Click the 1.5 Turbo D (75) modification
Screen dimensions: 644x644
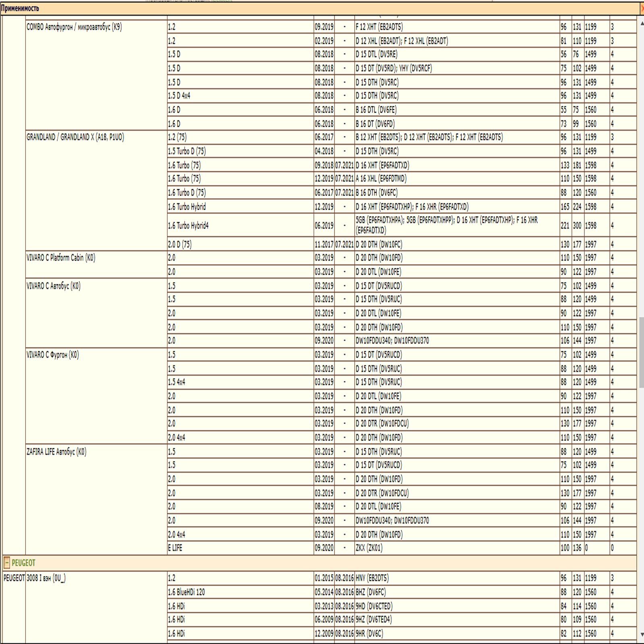187,151
